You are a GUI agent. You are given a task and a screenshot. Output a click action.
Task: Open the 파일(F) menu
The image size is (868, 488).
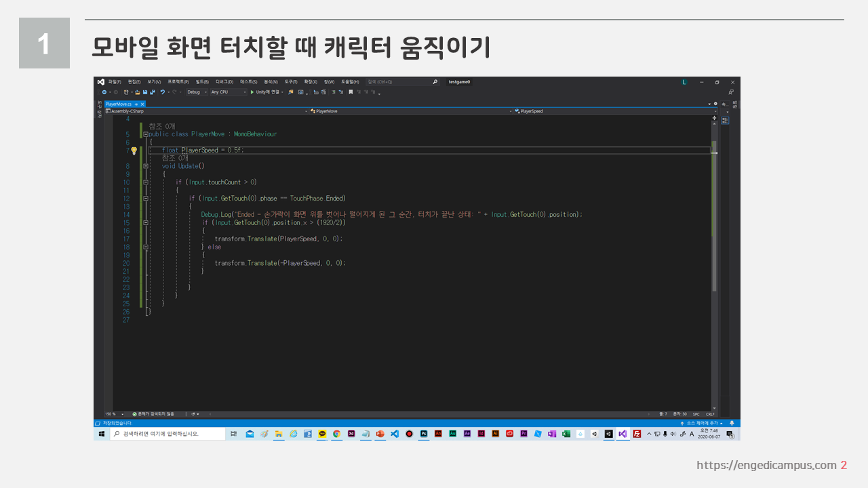click(x=115, y=82)
